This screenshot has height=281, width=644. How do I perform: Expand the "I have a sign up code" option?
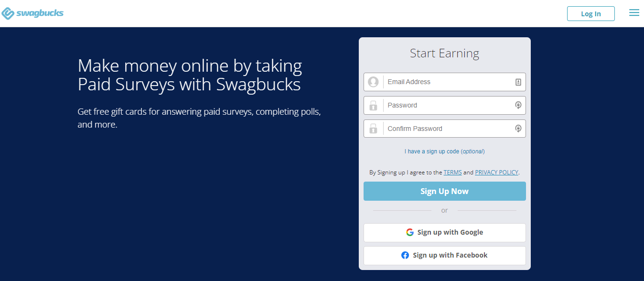click(x=444, y=151)
